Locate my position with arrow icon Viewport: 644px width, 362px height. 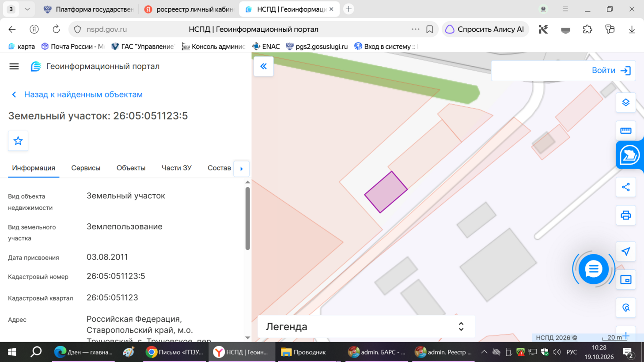626,252
